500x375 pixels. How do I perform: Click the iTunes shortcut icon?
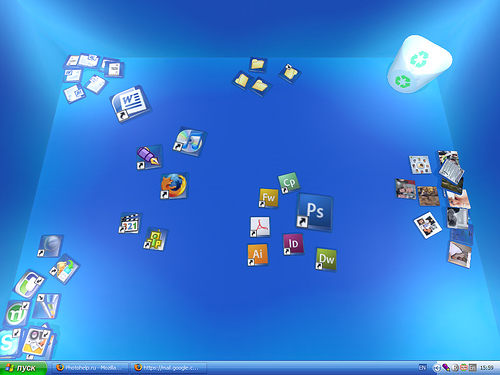(190, 141)
